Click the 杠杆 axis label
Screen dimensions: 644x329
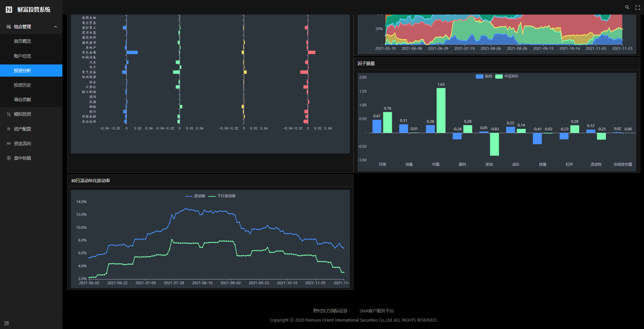point(569,164)
